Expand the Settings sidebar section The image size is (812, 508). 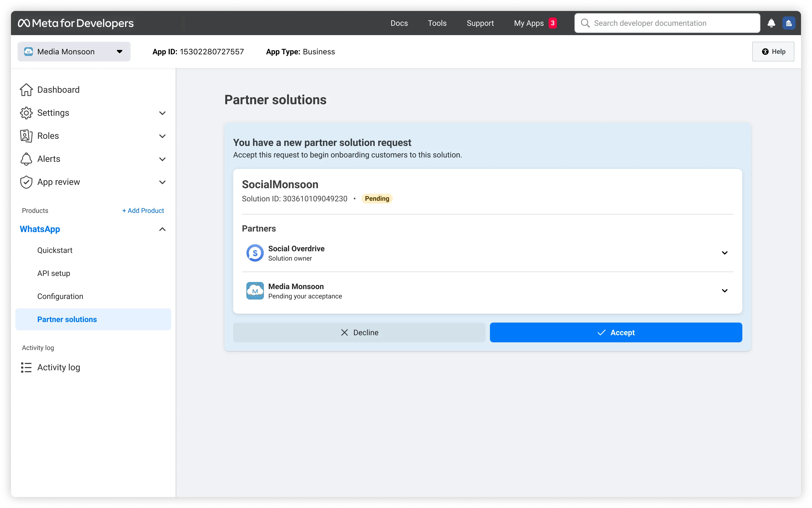(x=162, y=113)
